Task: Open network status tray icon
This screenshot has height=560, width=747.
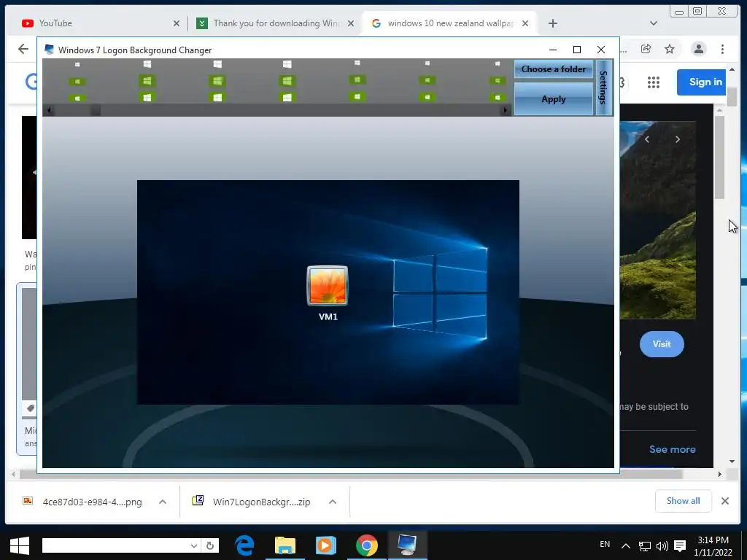Action: click(x=645, y=546)
